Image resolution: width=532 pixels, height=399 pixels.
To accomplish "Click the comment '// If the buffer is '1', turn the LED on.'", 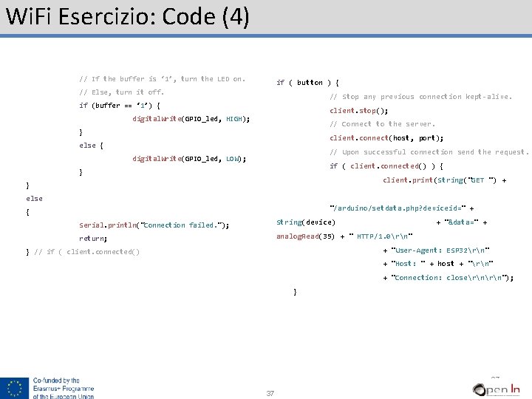I will 162,79.
